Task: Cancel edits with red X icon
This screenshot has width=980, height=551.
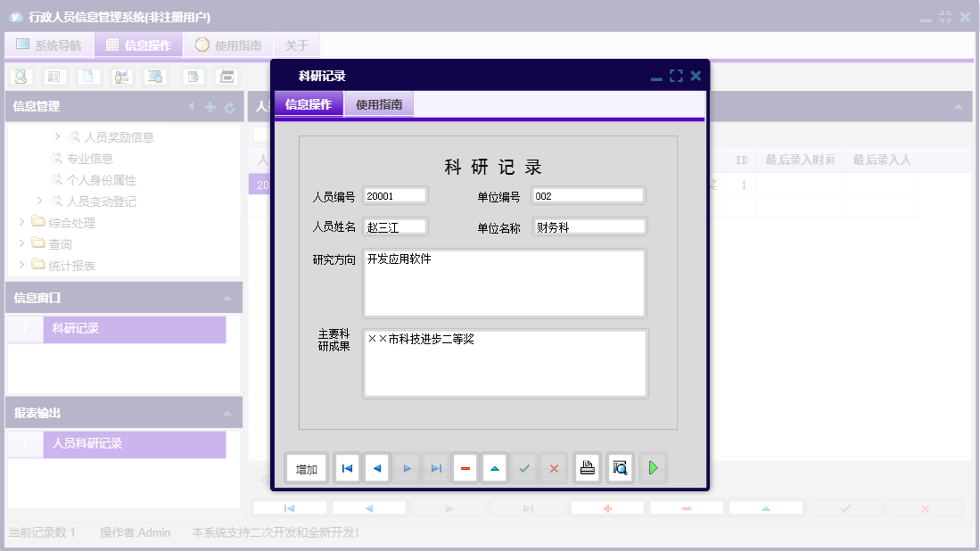Action: click(x=554, y=467)
